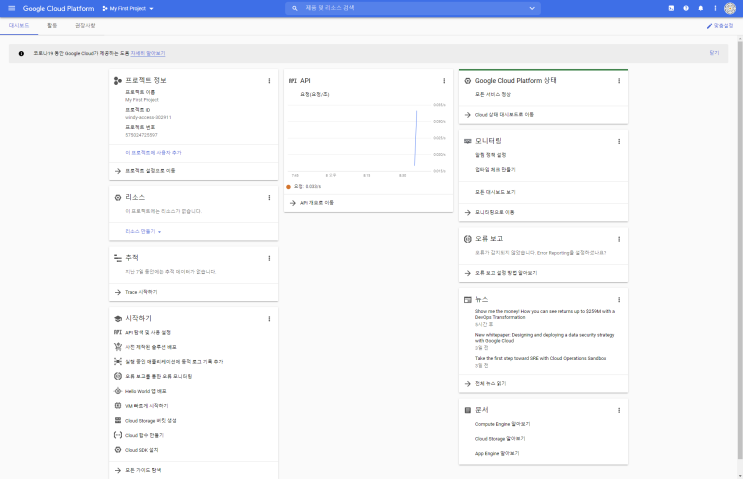This screenshot has width=743, height=479.
Task: Open top bar vertical dots settings menu
Action: coord(715,8)
